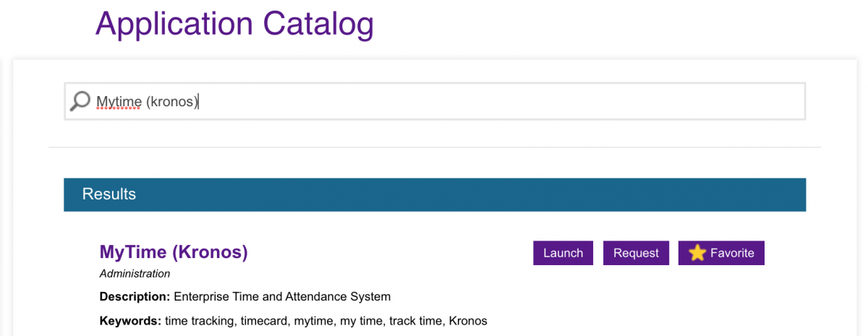Focus the application search input field
The height and width of the screenshot is (336, 868).
(435, 101)
